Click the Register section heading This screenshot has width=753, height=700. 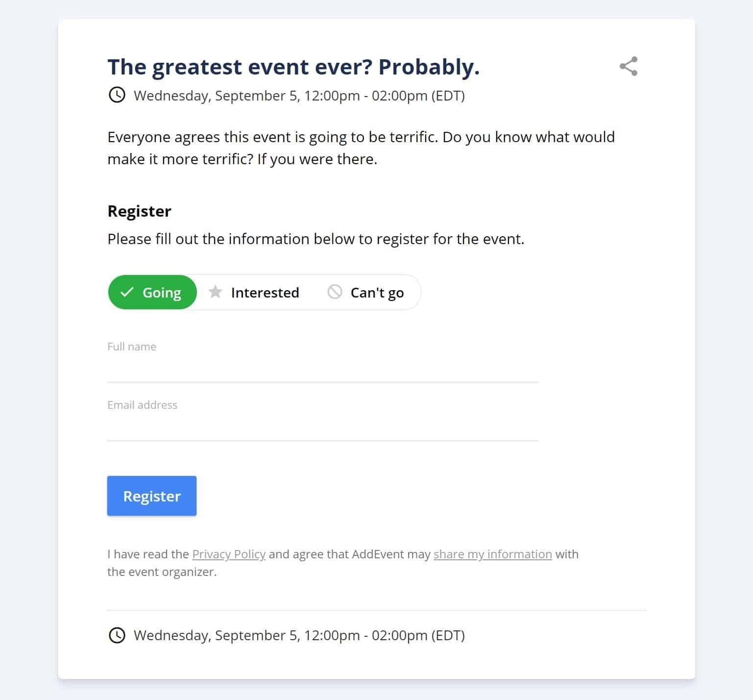tap(139, 211)
